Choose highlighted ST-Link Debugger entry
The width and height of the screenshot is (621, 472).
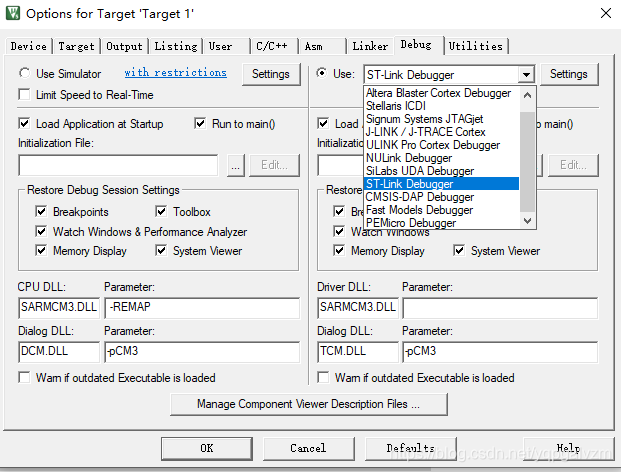(x=441, y=184)
